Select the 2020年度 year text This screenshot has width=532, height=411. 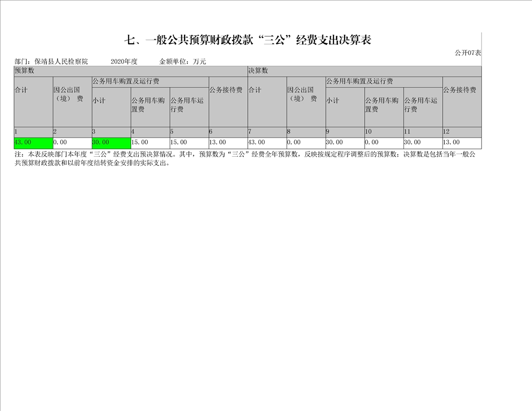[123, 61]
